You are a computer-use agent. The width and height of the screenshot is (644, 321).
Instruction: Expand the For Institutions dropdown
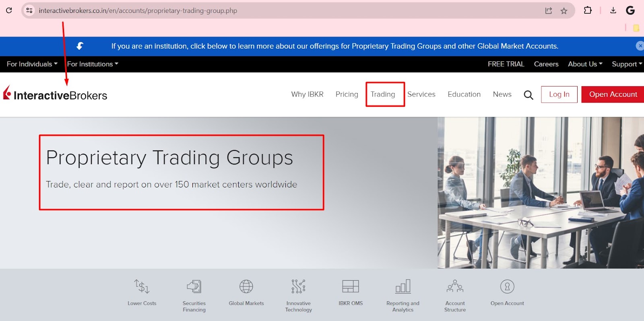coord(93,64)
